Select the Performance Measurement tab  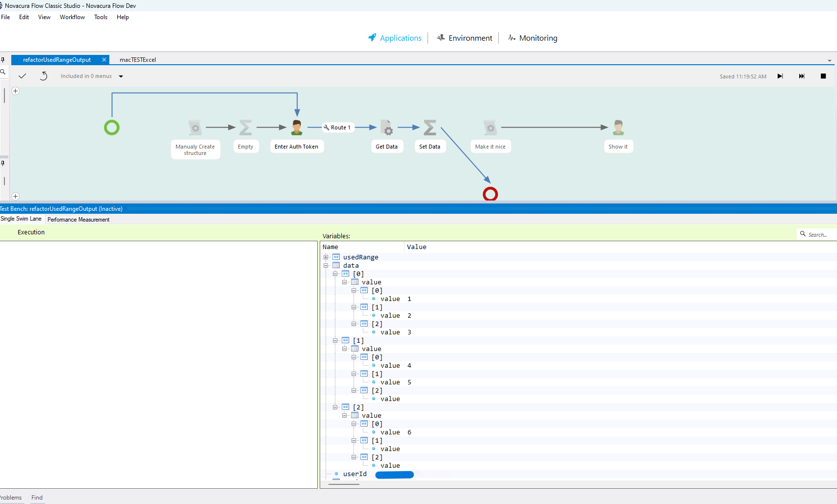tap(78, 220)
